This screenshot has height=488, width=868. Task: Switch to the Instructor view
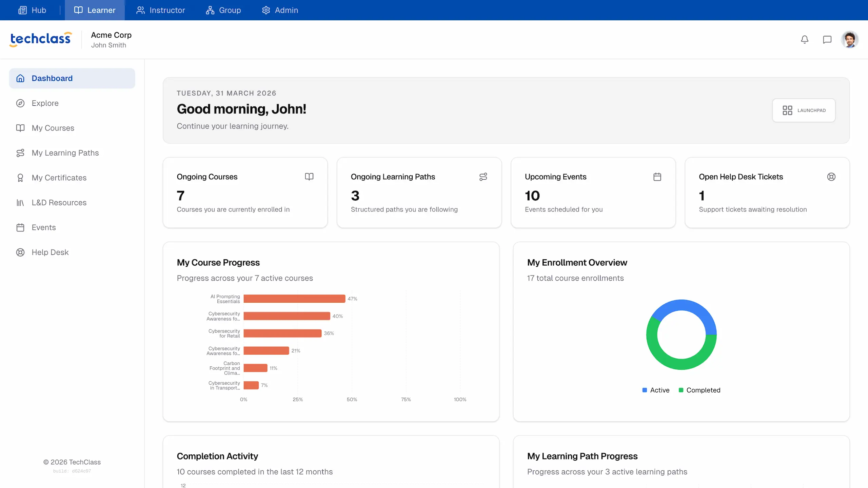click(161, 10)
